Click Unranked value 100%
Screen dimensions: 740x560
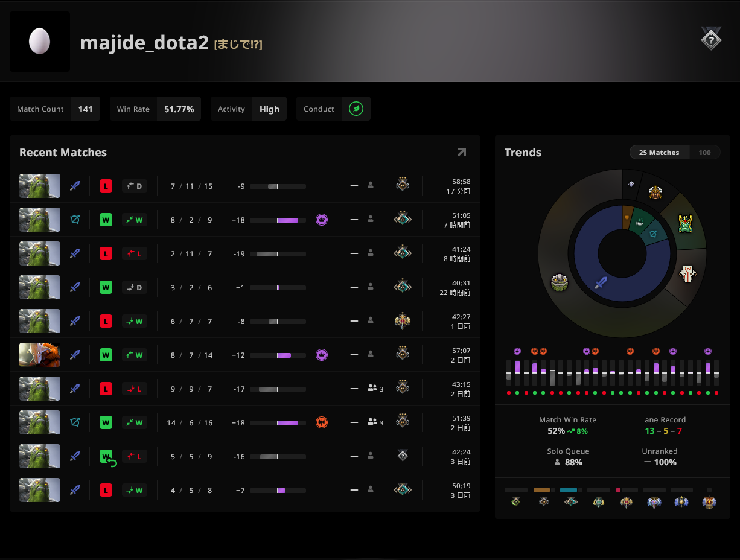[x=665, y=462]
